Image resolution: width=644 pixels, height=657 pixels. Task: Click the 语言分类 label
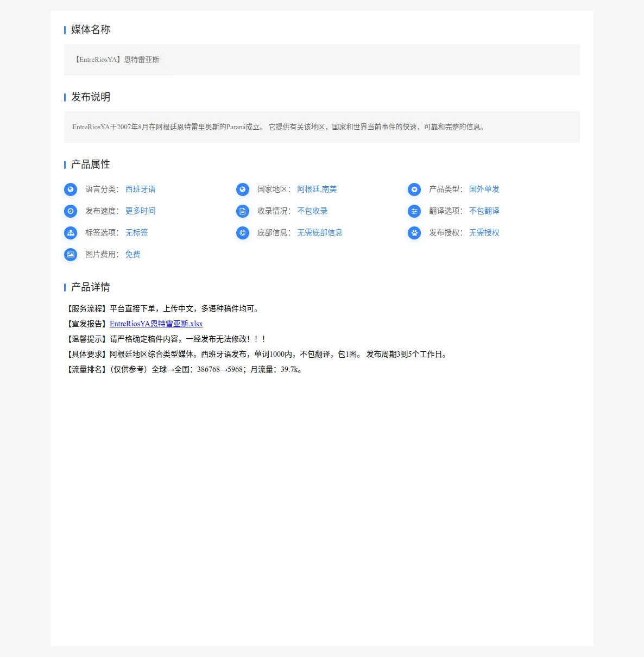coord(102,189)
